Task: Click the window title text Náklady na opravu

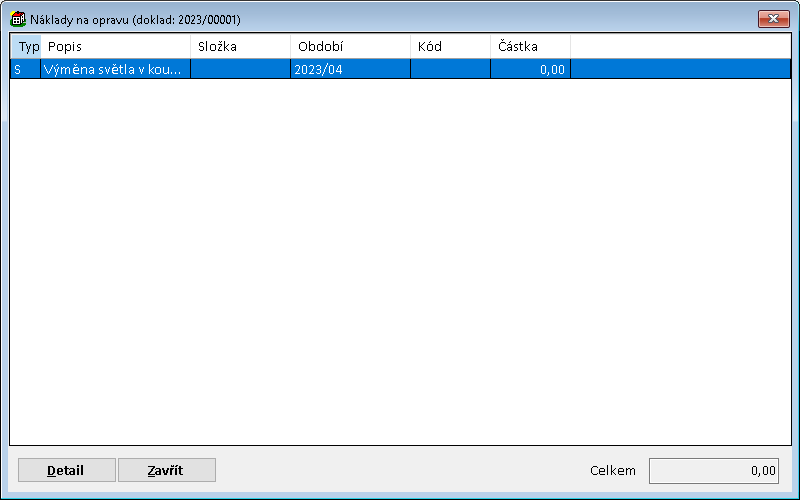Action: coord(135,19)
